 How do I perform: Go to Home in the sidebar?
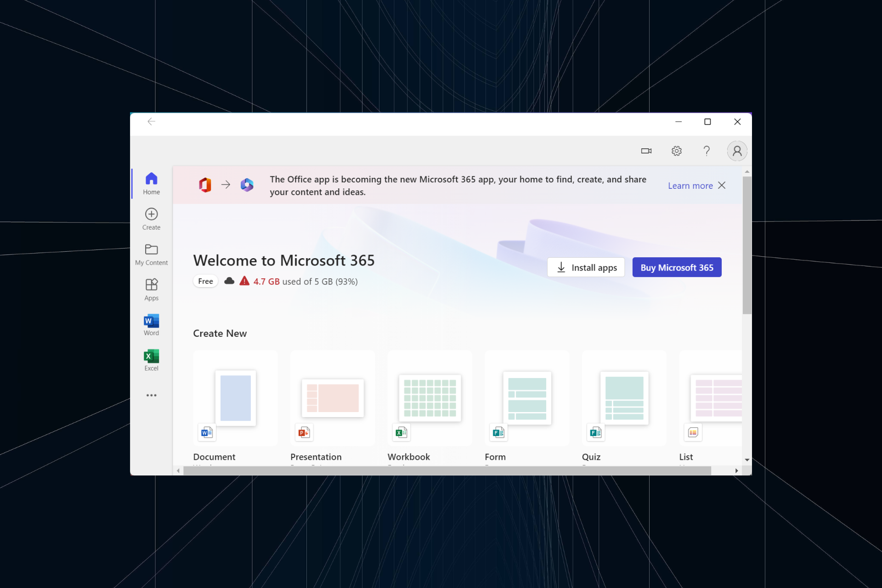tap(151, 183)
